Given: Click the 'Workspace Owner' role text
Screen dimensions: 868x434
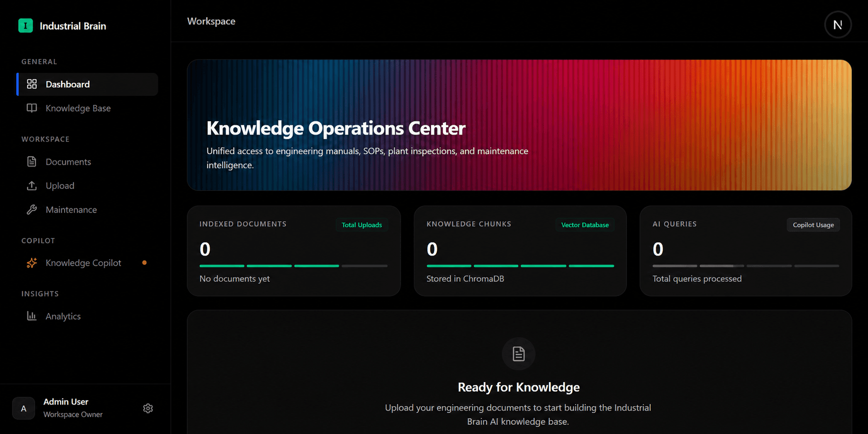Looking at the screenshot, I should pyautogui.click(x=73, y=414).
